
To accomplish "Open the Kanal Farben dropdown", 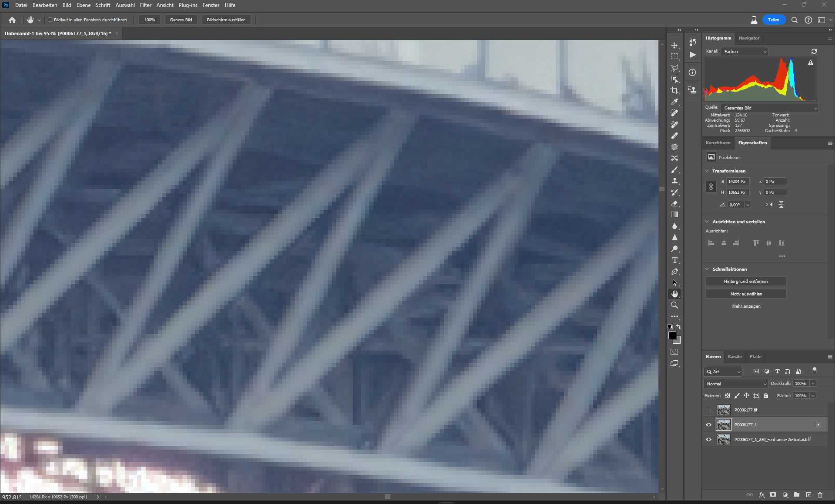I will pos(745,51).
